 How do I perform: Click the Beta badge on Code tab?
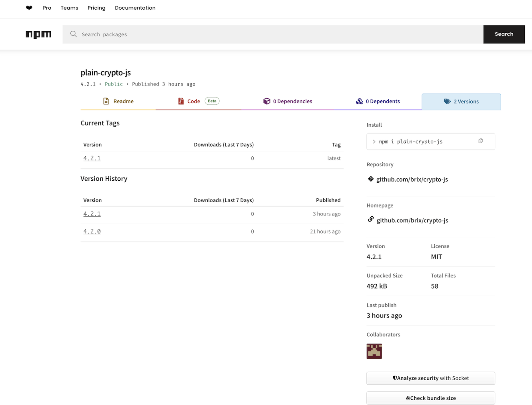coord(212,101)
